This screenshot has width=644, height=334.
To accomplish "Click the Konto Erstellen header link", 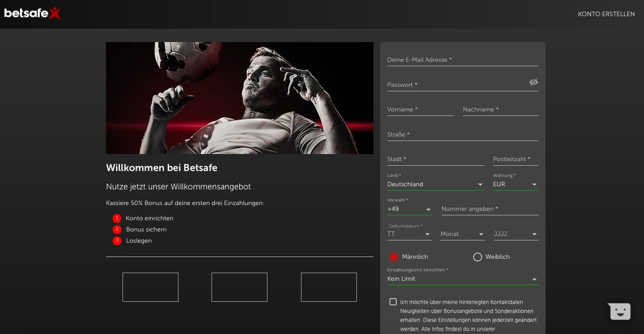I will coord(606,14).
